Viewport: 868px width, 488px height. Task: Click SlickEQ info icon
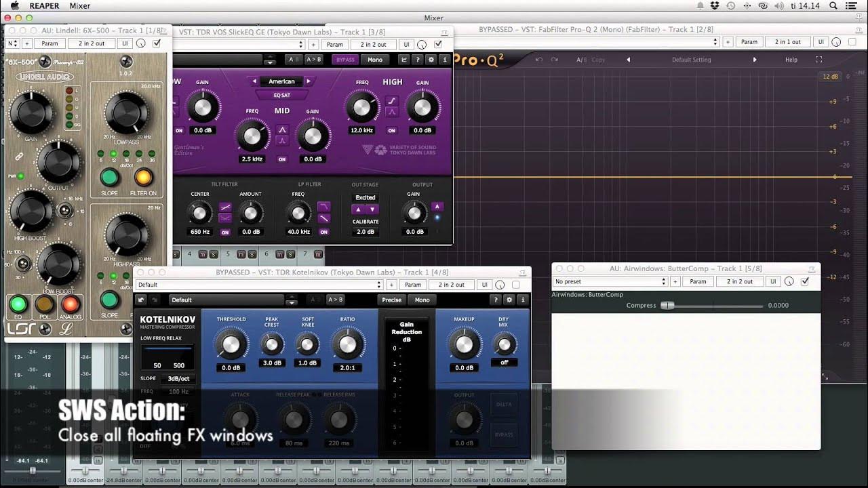click(x=445, y=60)
